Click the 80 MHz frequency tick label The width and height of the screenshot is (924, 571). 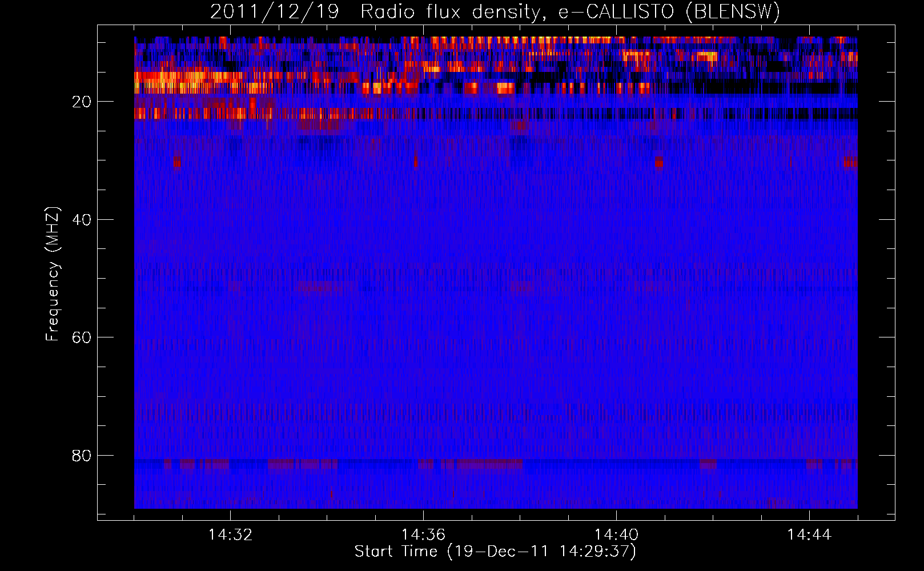coord(82,456)
